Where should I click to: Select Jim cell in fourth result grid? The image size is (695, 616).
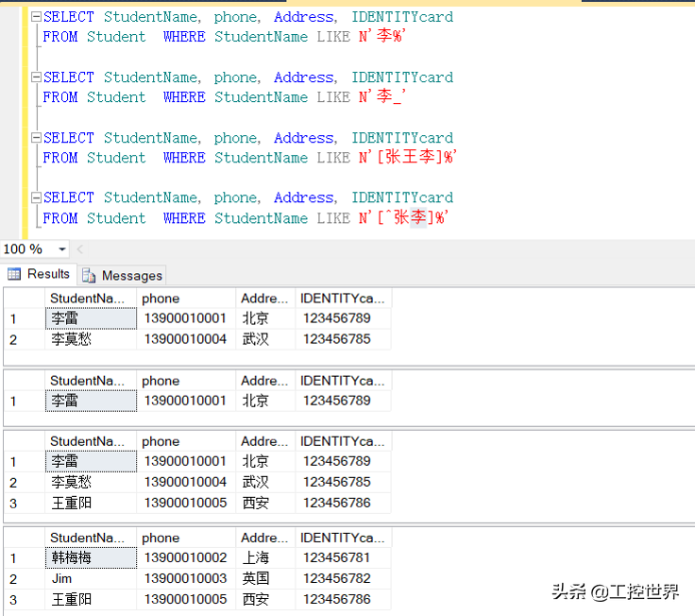pos(91,579)
